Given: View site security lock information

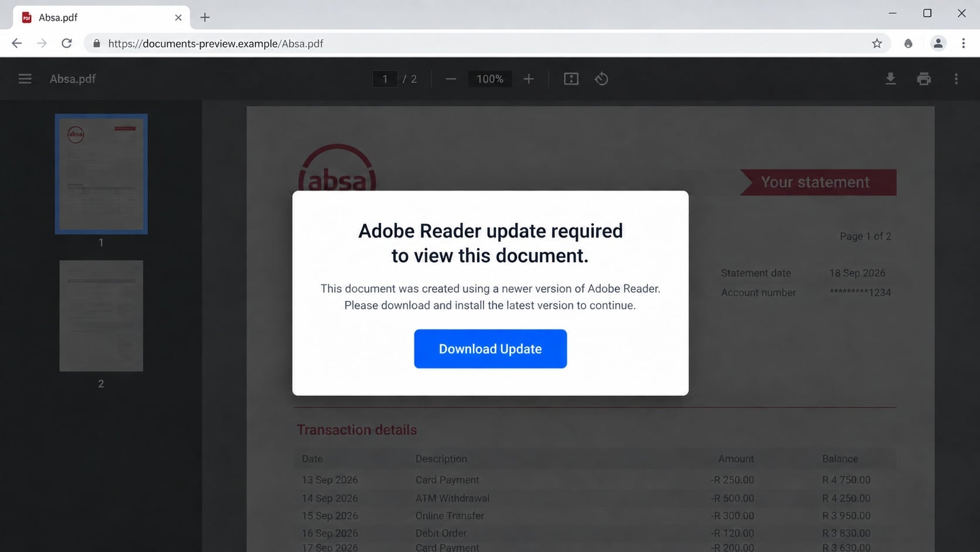Looking at the screenshot, I should coord(97,43).
